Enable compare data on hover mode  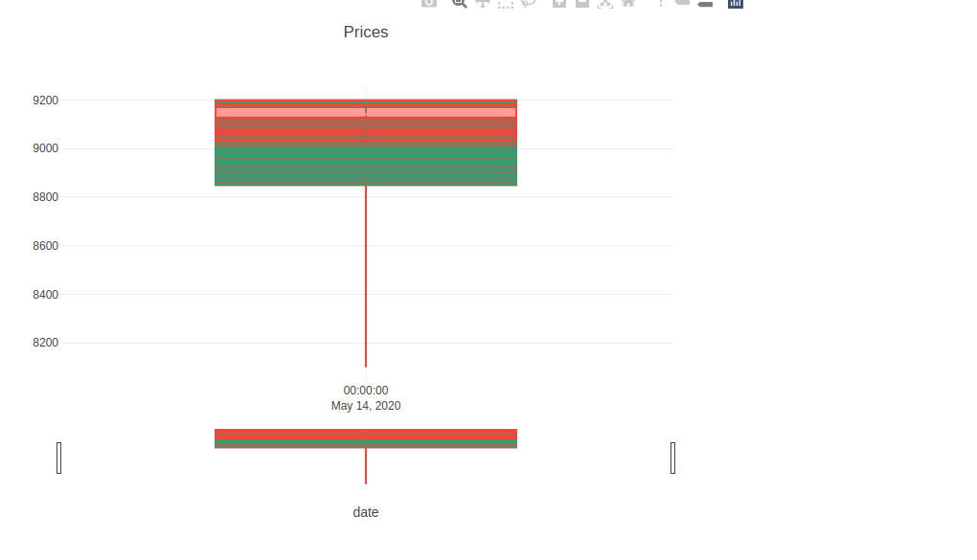coord(705,4)
